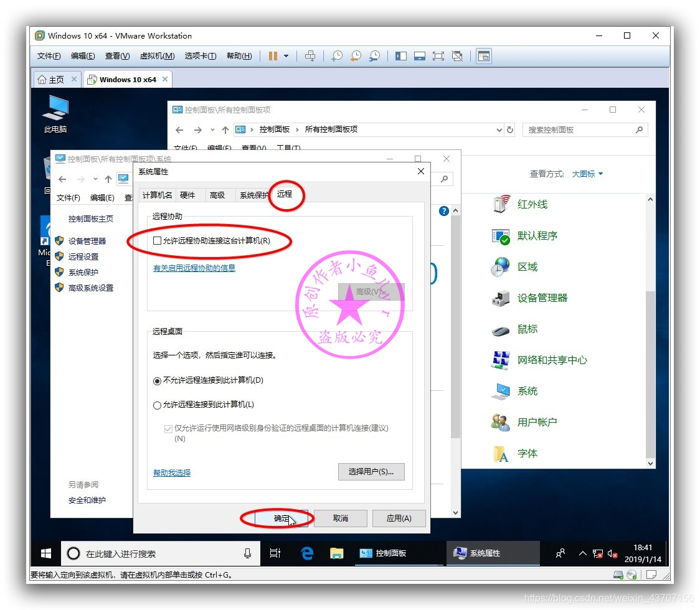The width and height of the screenshot is (700, 610).
Task: Take a snapshot of the virtual machine
Action: point(336,56)
